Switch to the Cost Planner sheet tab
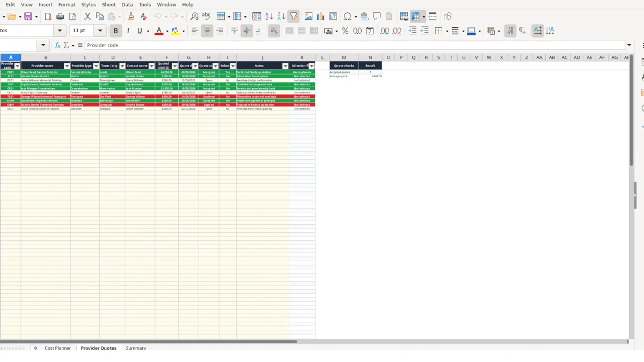 pos(57,348)
